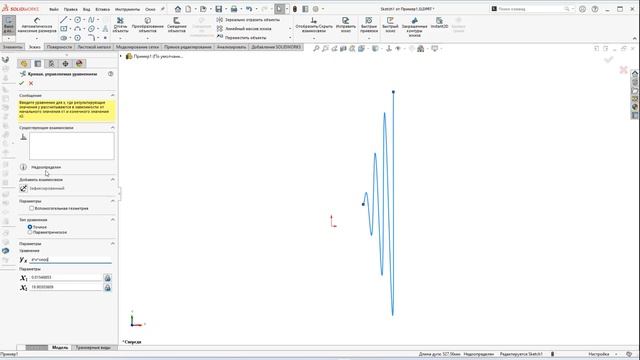Click the Zoom to Fit magnifier icon

[x=316, y=49]
